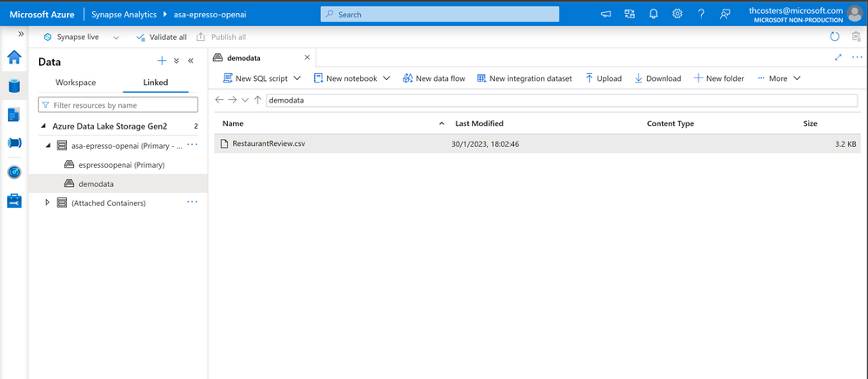868x379 pixels.
Task: Open the Data hub cylinder icon
Action: [14, 86]
